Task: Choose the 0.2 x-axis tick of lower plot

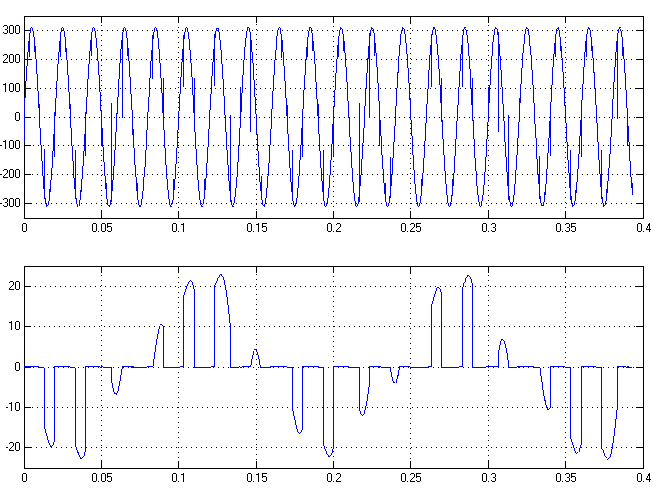Action: [x=334, y=478]
